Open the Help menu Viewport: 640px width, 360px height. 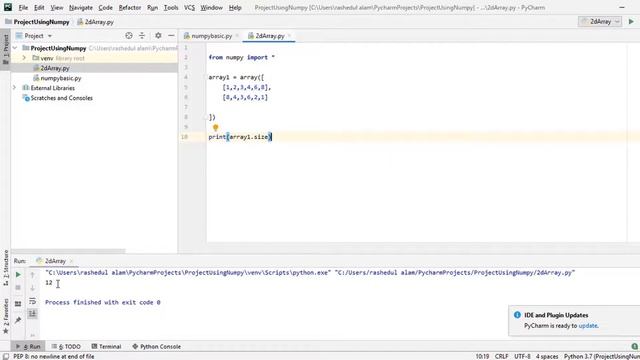click(235, 8)
